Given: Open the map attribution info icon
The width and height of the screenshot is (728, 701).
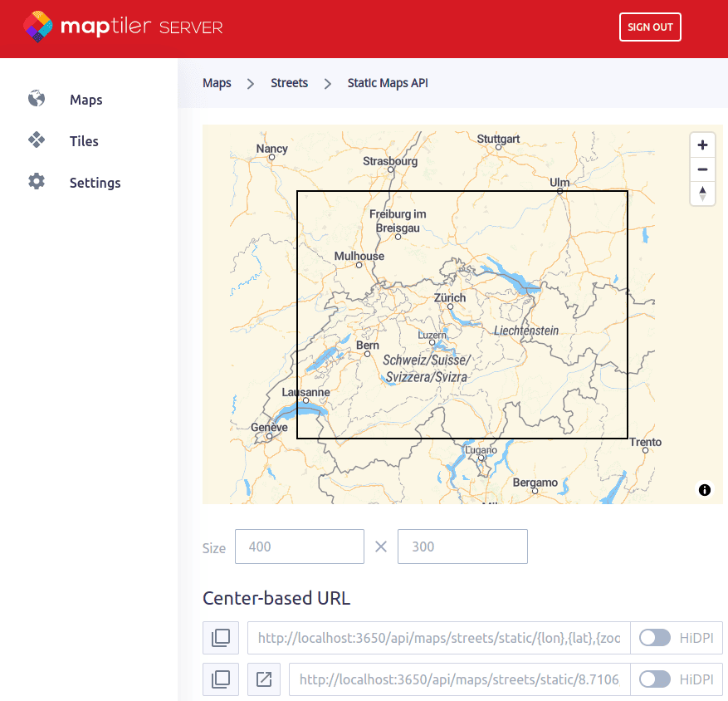Looking at the screenshot, I should [x=704, y=490].
